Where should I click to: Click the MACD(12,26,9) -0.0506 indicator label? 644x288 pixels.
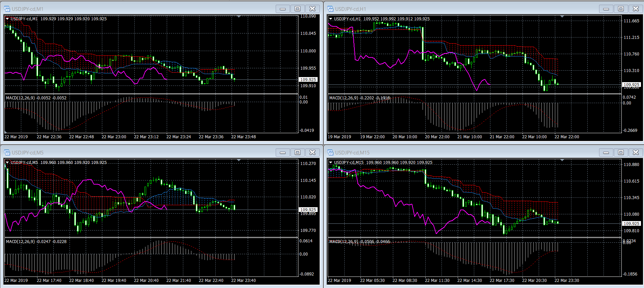click(x=359, y=242)
